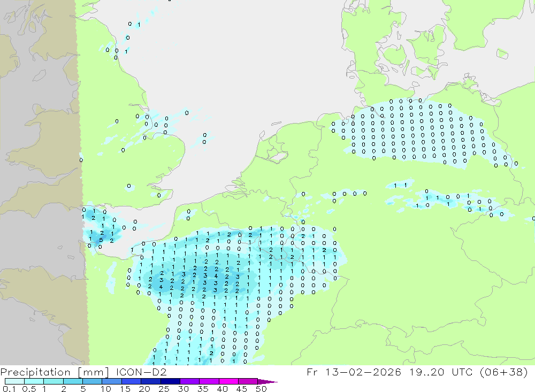Click the 'ICON-D2' model label
This screenshot has width=535, height=392.
pyautogui.click(x=141, y=372)
